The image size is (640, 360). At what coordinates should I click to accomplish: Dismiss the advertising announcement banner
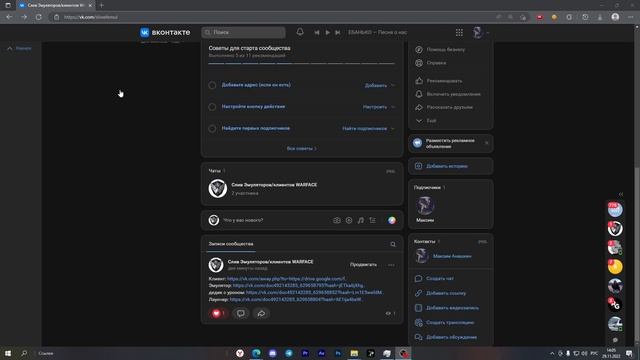[487, 143]
